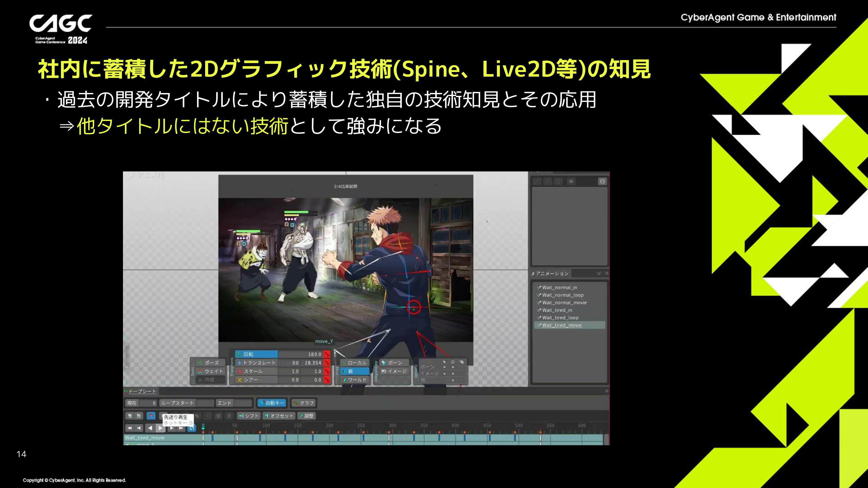Toggle ボーン visibility option dot
This screenshot has height=488, width=868.
point(453,367)
